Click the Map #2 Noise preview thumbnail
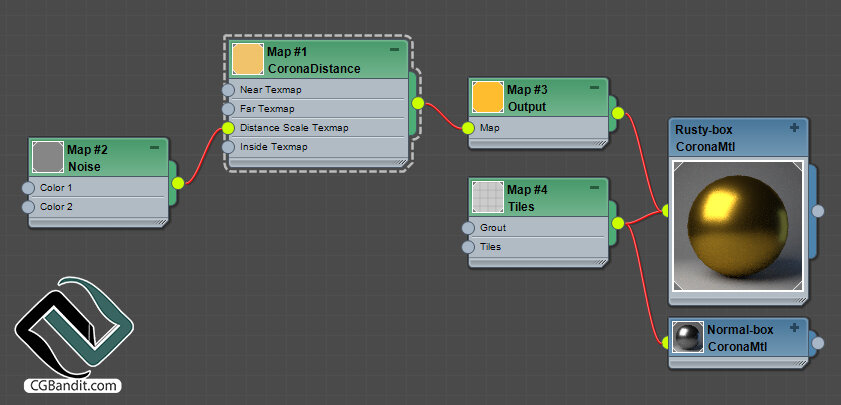The width and height of the screenshot is (841, 405). (48, 157)
